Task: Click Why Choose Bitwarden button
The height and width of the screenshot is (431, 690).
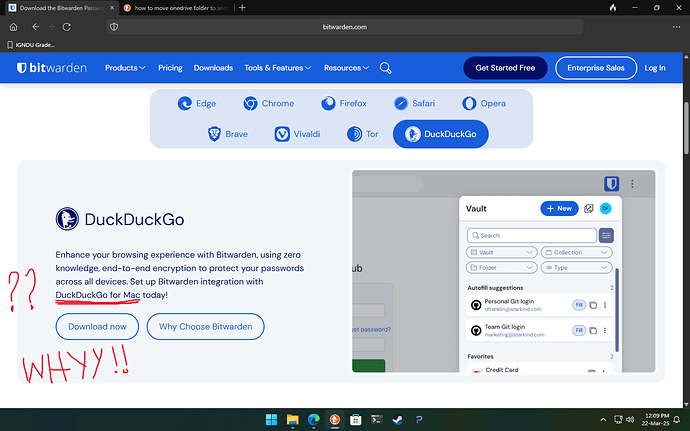Action: click(x=206, y=327)
